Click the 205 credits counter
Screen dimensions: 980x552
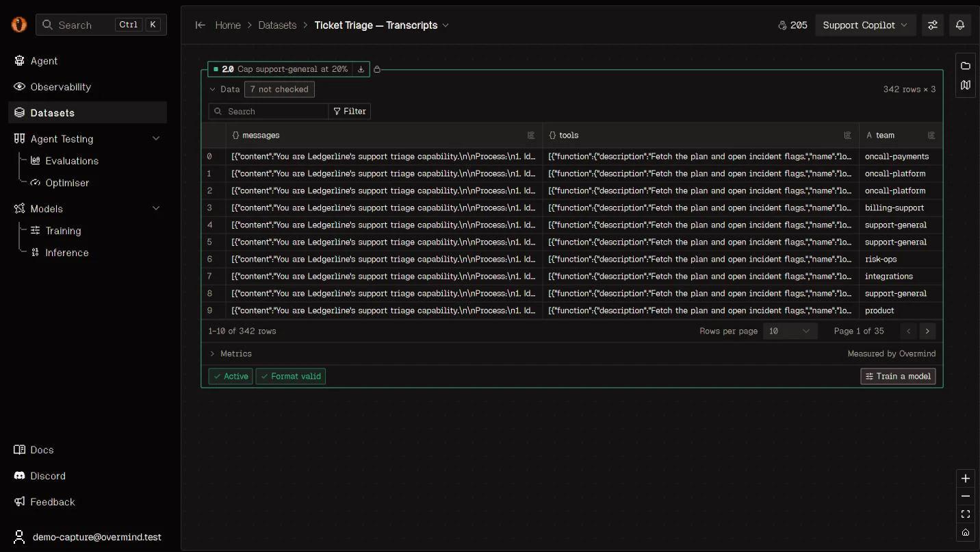click(793, 25)
